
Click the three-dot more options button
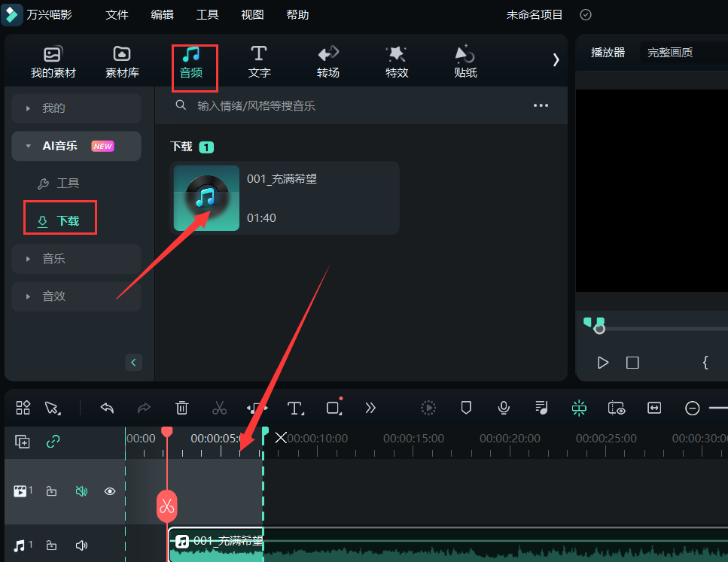[x=541, y=105]
